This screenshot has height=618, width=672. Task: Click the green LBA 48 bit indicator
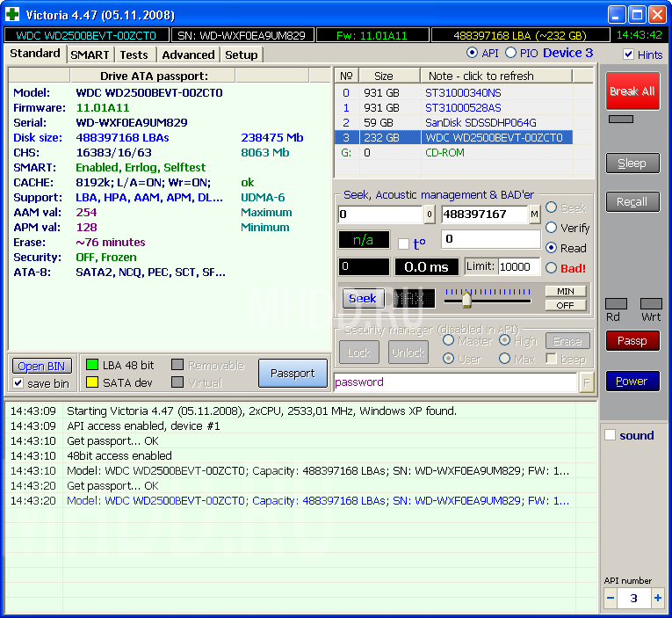pyautogui.click(x=92, y=365)
